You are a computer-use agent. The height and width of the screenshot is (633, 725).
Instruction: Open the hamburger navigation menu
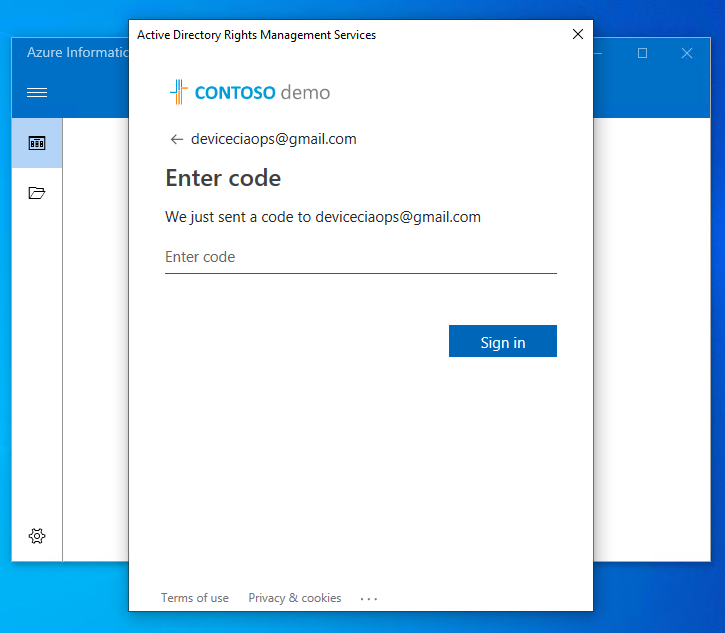pyautogui.click(x=37, y=93)
